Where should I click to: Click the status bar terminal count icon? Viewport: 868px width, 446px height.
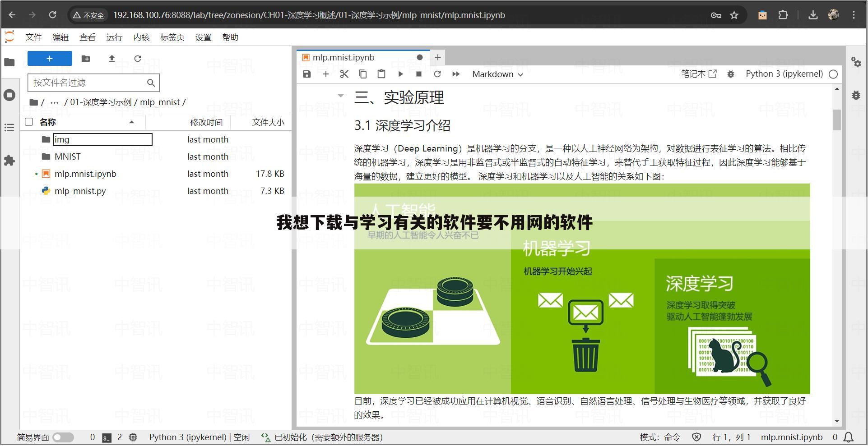[x=107, y=437]
